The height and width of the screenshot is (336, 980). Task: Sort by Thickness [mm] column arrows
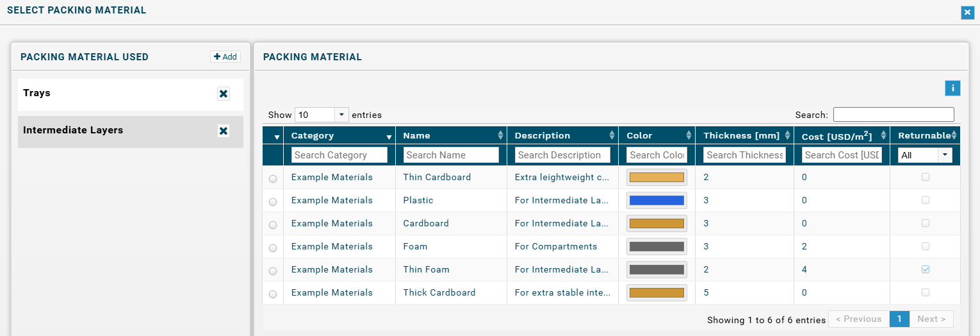click(787, 135)
